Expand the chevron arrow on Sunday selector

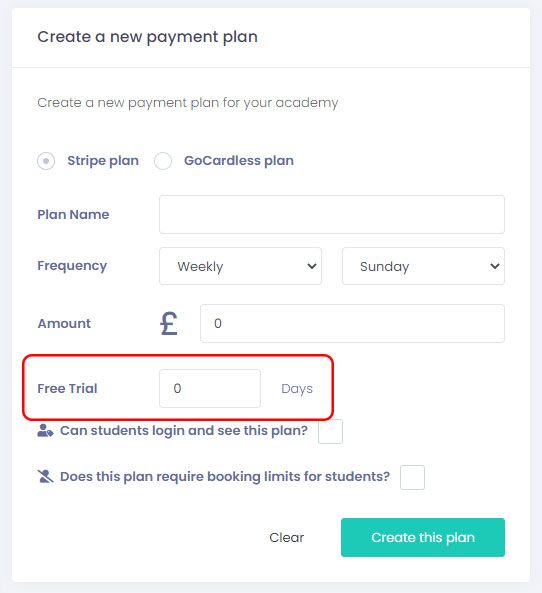494,266
